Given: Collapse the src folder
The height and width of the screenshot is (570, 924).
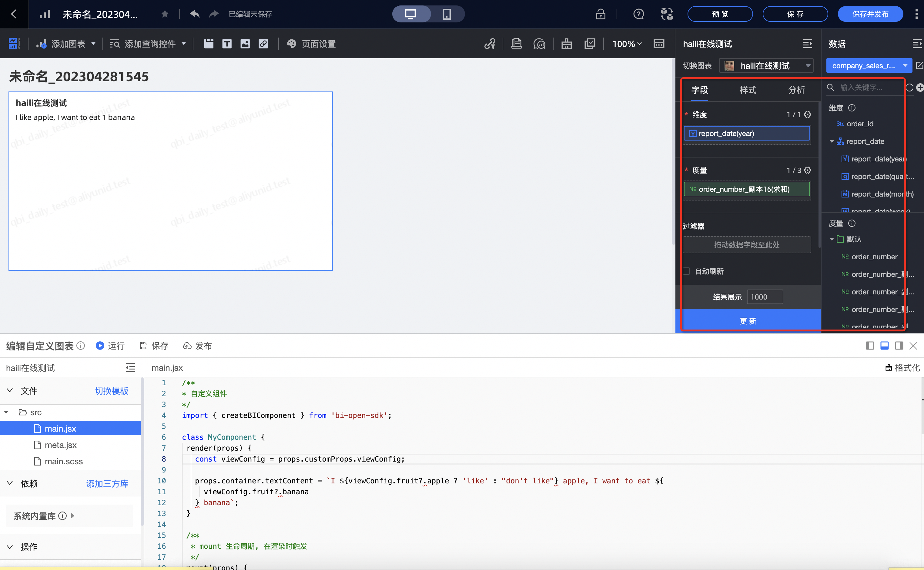Looking at the screenshot, I should [x=6, y=413].
